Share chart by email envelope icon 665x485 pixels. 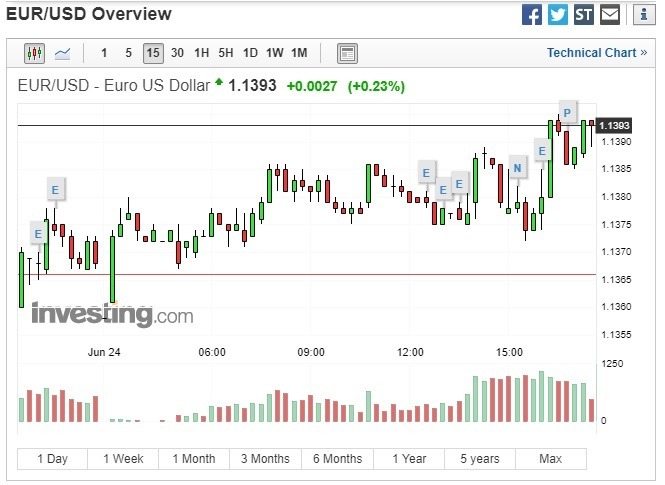pyautogui.click(x=610, y=15)
